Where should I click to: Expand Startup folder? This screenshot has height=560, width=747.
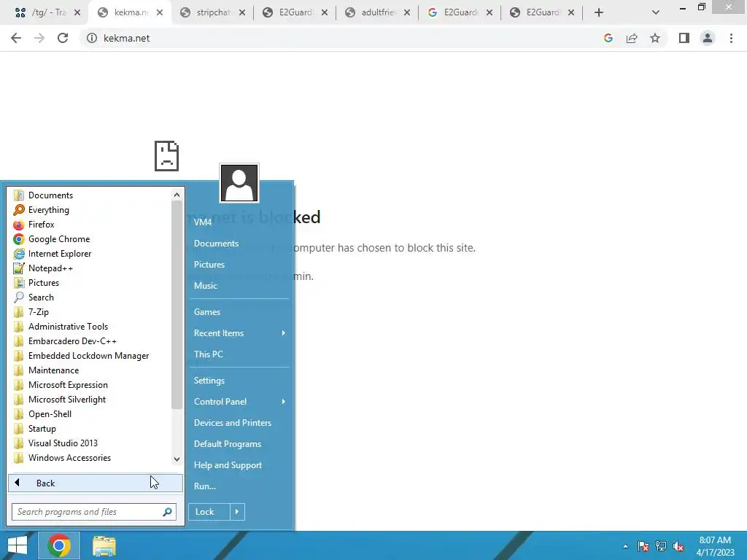point(42,429)
